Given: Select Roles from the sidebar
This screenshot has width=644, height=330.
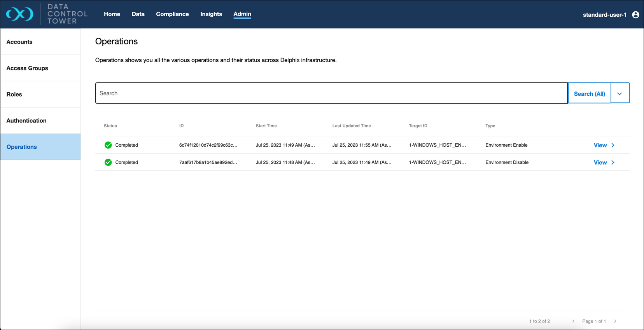Looking at the screenshot, I should (14, 95).
